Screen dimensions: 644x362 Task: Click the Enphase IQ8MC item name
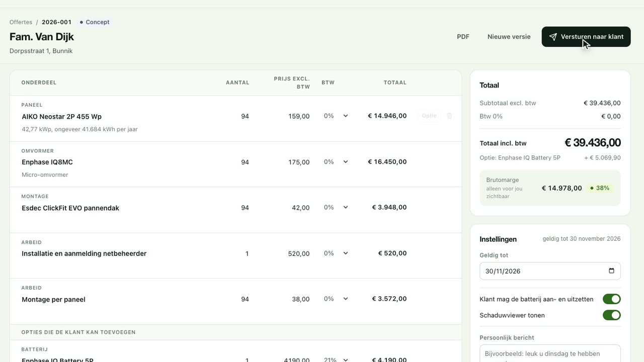coord(47,162)
